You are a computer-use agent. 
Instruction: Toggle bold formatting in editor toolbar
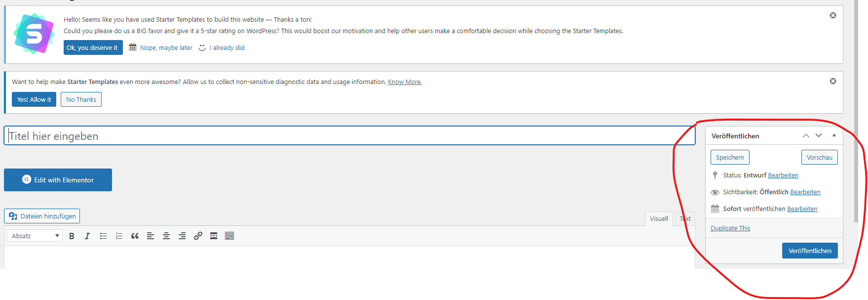(x=72, y=236)
